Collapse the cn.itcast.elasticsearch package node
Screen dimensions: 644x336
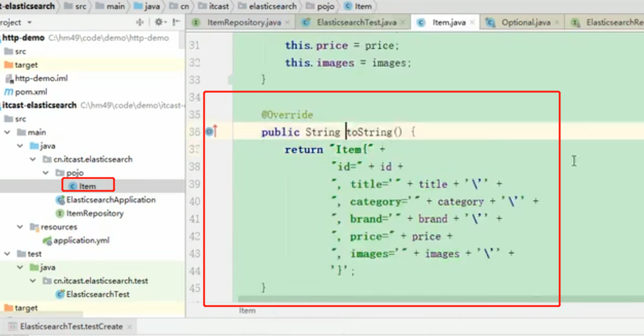point(33,160)
